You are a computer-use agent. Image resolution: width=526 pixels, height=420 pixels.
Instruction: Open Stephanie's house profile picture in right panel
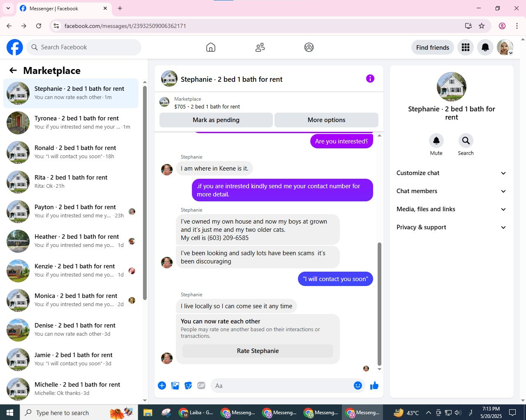[x=452, y=87]
